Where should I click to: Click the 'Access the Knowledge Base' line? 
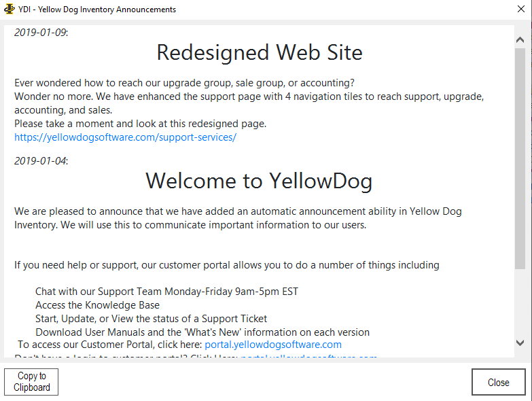pyautogui.click(x=97, y=305)
